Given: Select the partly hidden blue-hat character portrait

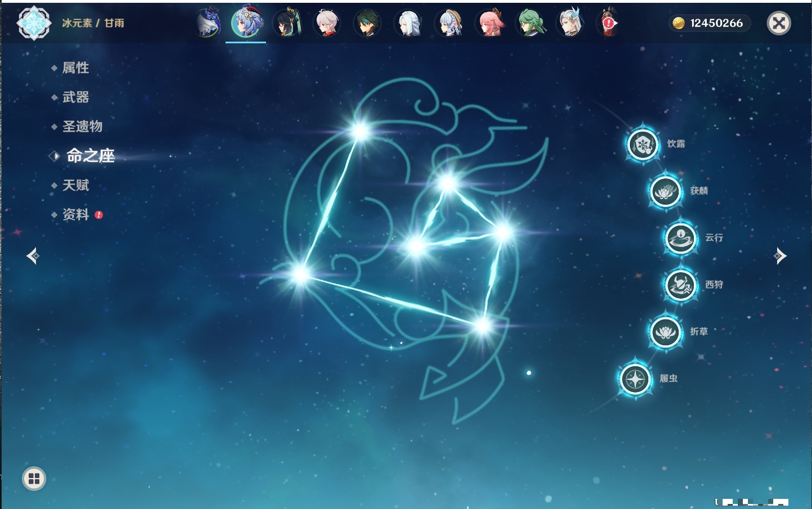Looking at the screenshot, I should click(208, 23).
